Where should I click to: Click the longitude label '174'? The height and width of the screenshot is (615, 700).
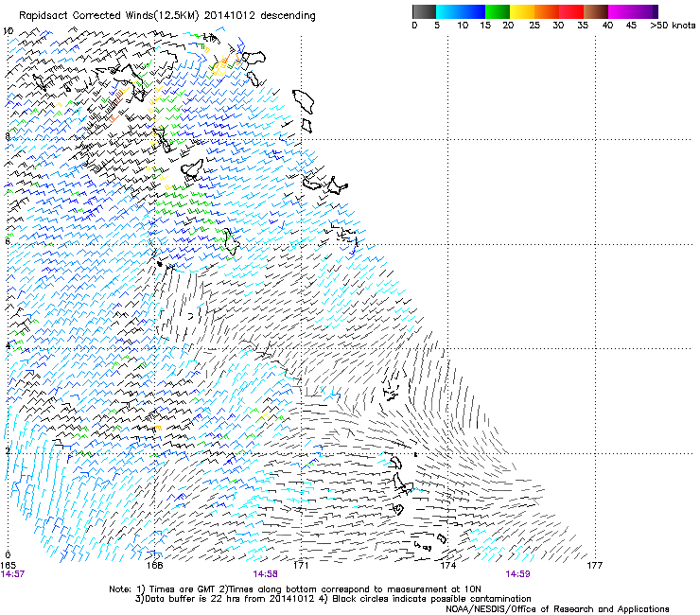pyautogui.click(x=447, y=566)
